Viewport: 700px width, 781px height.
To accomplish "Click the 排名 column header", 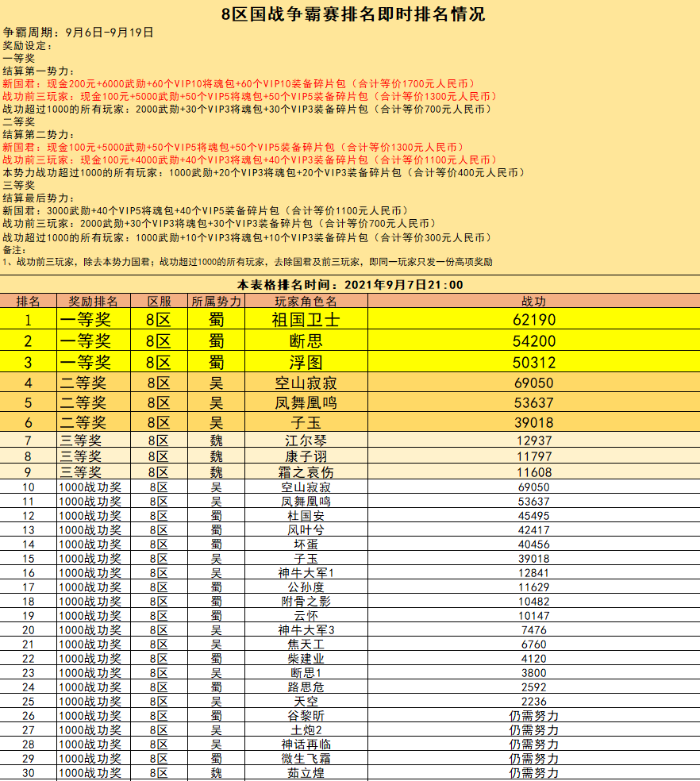I will [29, 302].
